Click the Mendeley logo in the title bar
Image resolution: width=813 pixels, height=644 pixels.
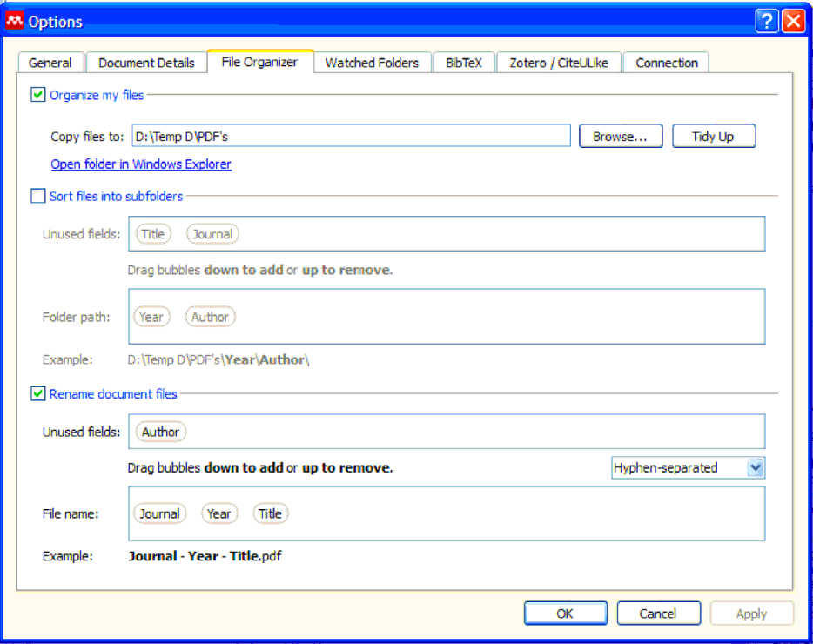[x=14, y=19]
